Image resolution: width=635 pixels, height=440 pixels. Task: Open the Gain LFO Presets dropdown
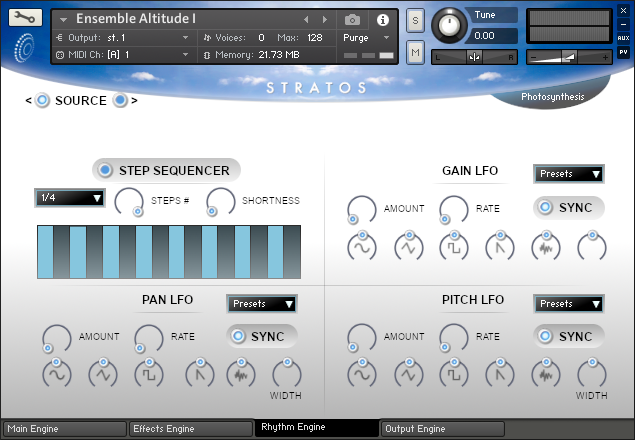point(569,174)
